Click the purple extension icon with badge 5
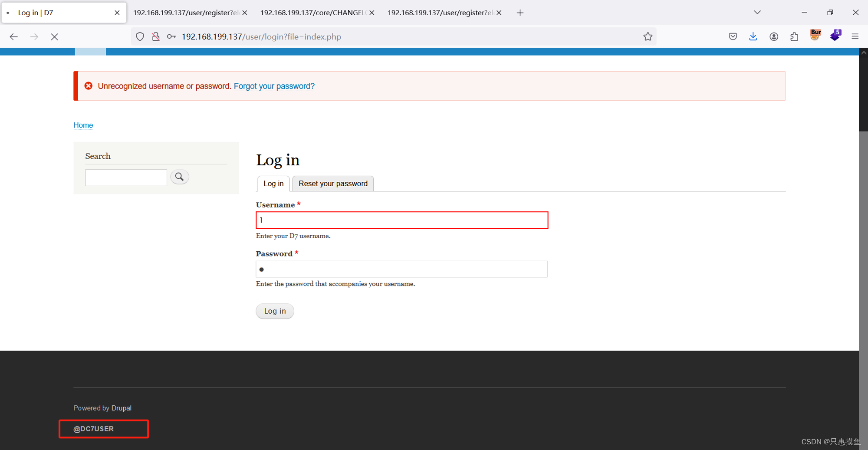 pos(835,35)
